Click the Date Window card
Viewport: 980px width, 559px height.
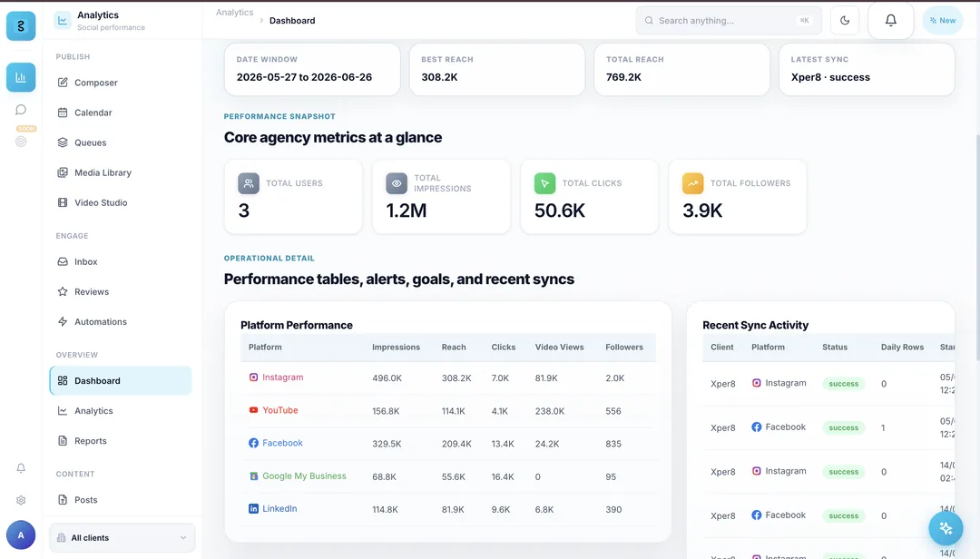(312, 69)
